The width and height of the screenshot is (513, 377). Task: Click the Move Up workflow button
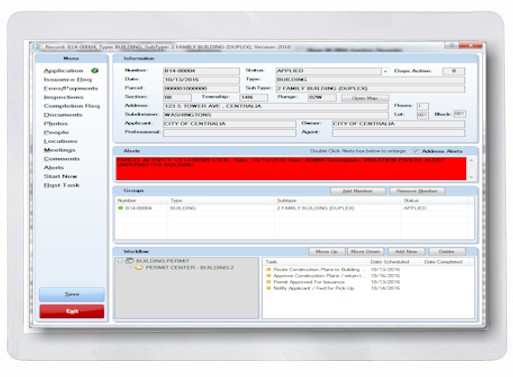point(326,252)
